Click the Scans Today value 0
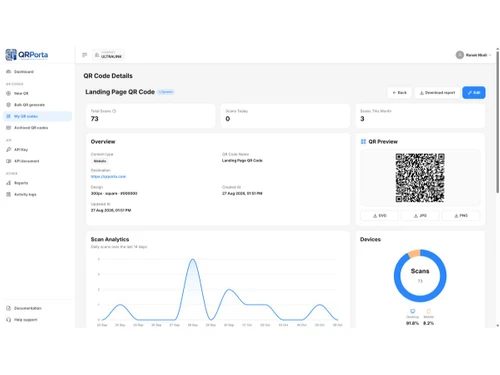The width and height of the screenshot is (500, 375). click(228, 119)
